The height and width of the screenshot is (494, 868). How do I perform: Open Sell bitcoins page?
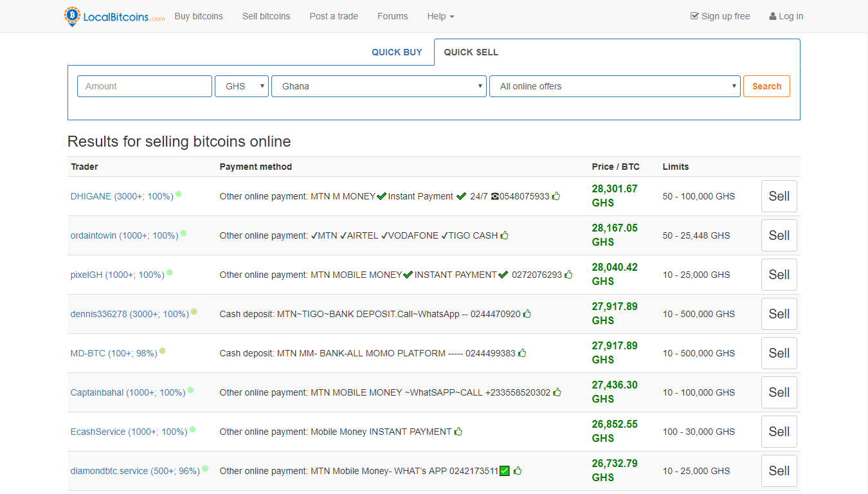pos(266,16)
